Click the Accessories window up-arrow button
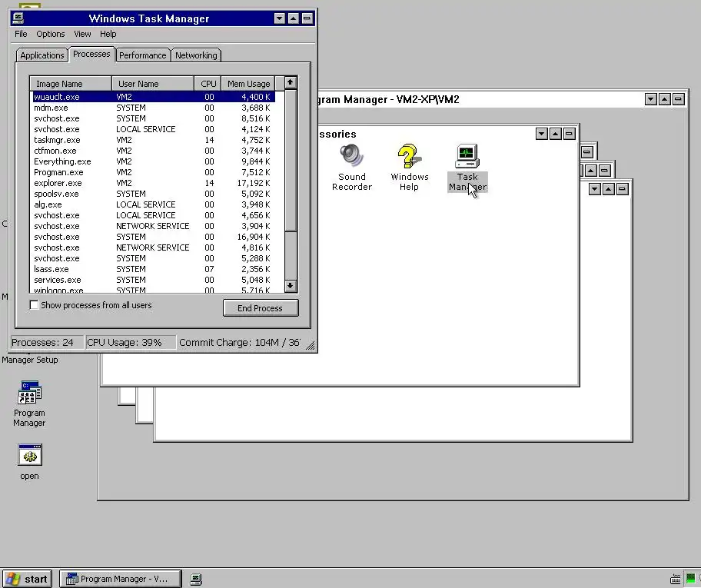The image size is (701, 588). click(555, 134)
